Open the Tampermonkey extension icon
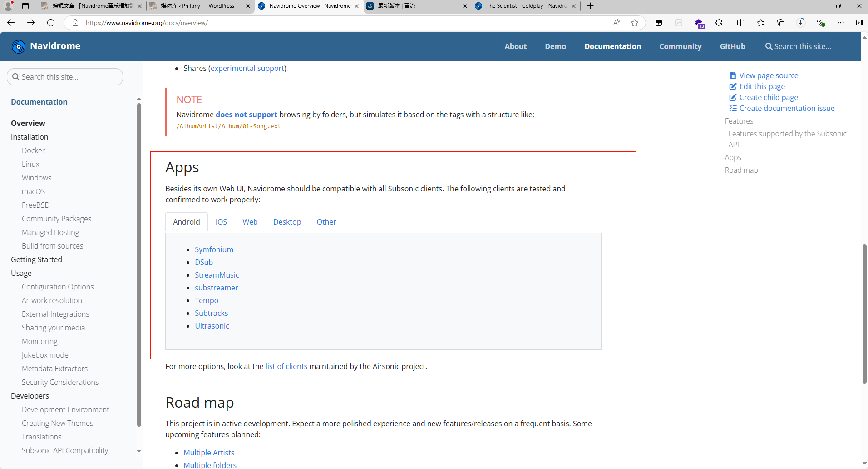This screenshot has height=469, width=868. (x=659, y=23)
